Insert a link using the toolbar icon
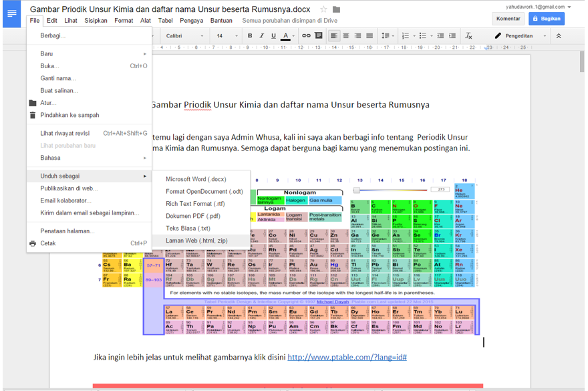The image size is (588, 391). point(307,35)
